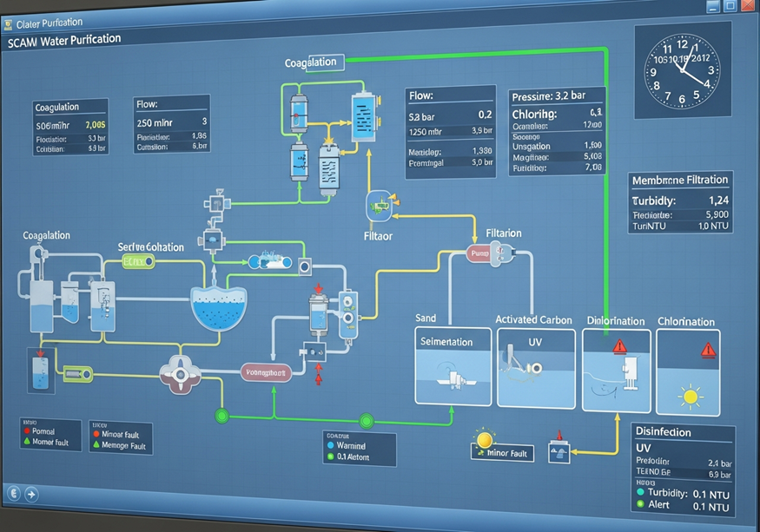Screen dimensions: 760x532
Task: Click the warning triangle on Dinlorination tile
Action: point(619,347)
